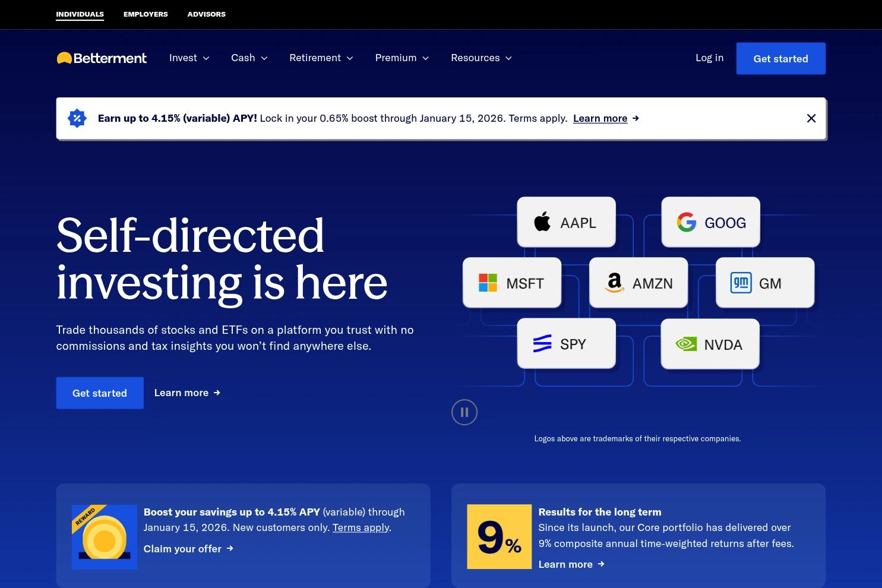Click the yellow 9% thumbnail
Screen dimensions: 882x588
[x=500, y=537]
